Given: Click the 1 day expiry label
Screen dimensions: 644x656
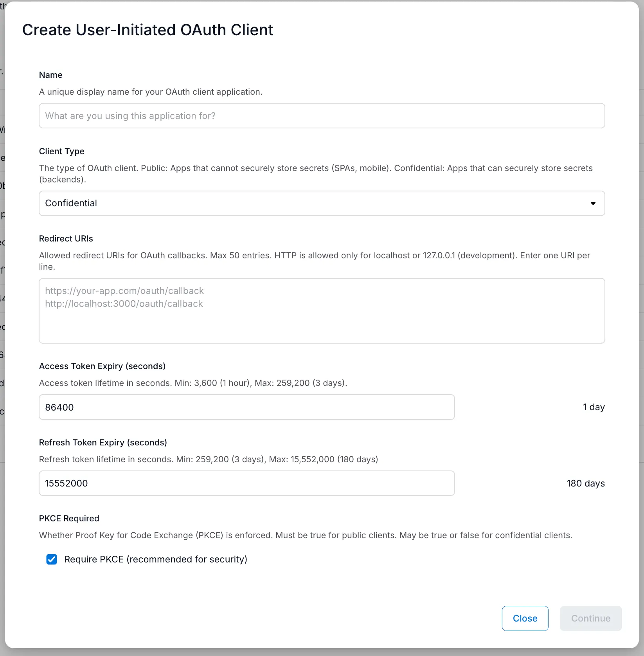Looking at the screenshot, I should pyautogui.click(x=593, y=407).
